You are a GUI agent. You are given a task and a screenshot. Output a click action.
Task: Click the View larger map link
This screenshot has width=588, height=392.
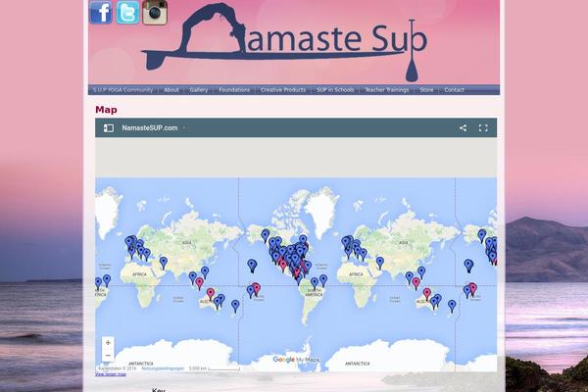pos(111,374)
